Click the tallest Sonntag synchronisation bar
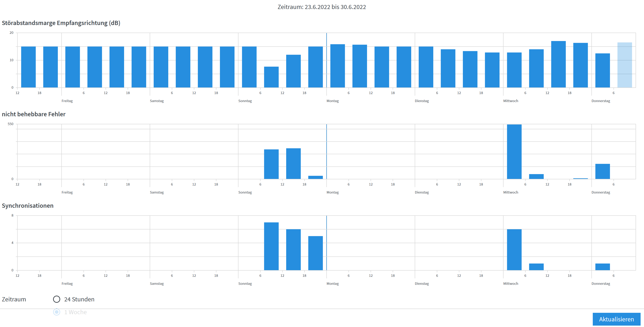The height and width of the screenshot is (327, 644). point(271,246)
